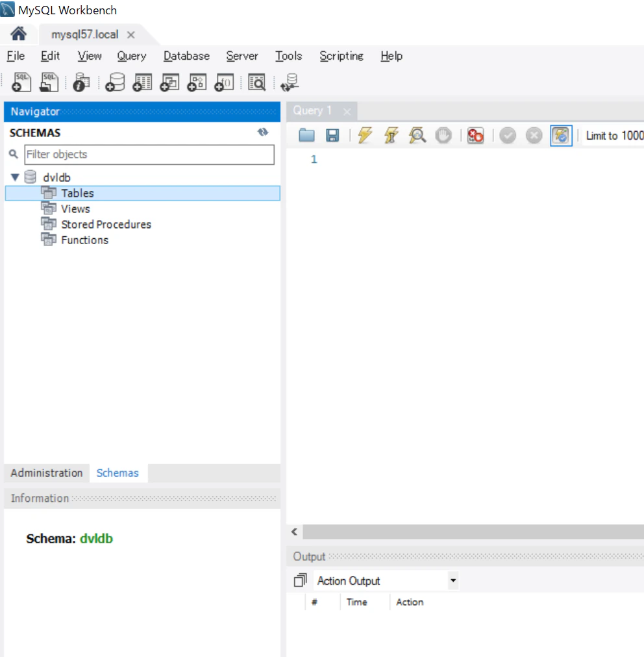Rollback the current transaction
The height and width of the screenshot is (657, 644).
(534, 135)
